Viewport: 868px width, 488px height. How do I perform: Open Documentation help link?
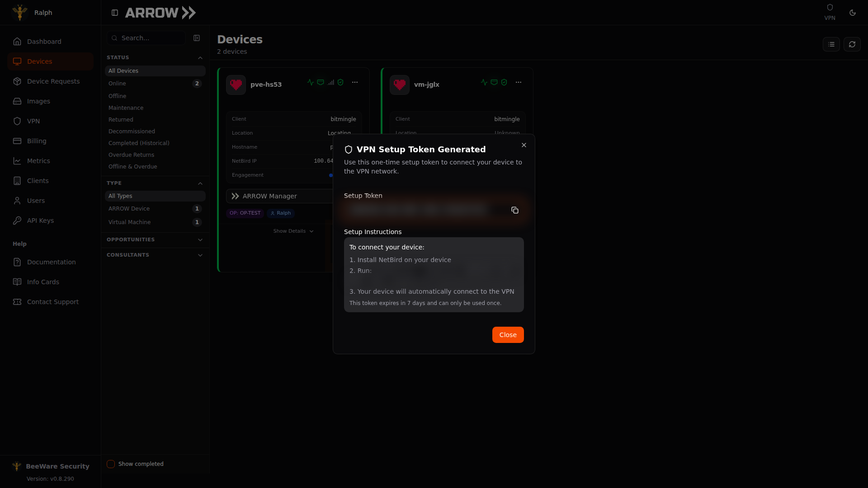pos(50,262)
